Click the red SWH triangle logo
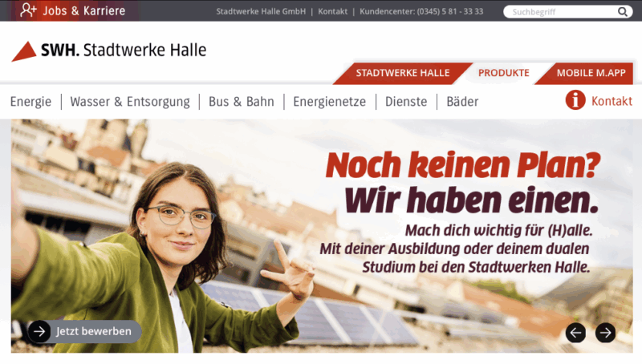The width and height of the screenshot is (642, 364). coord(24,51)
